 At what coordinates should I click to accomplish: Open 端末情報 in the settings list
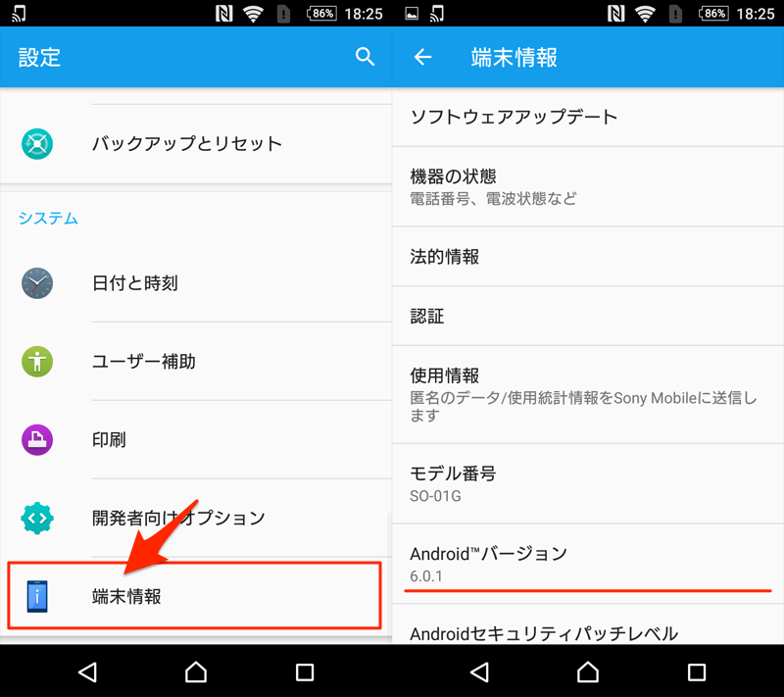click(194, 596)
